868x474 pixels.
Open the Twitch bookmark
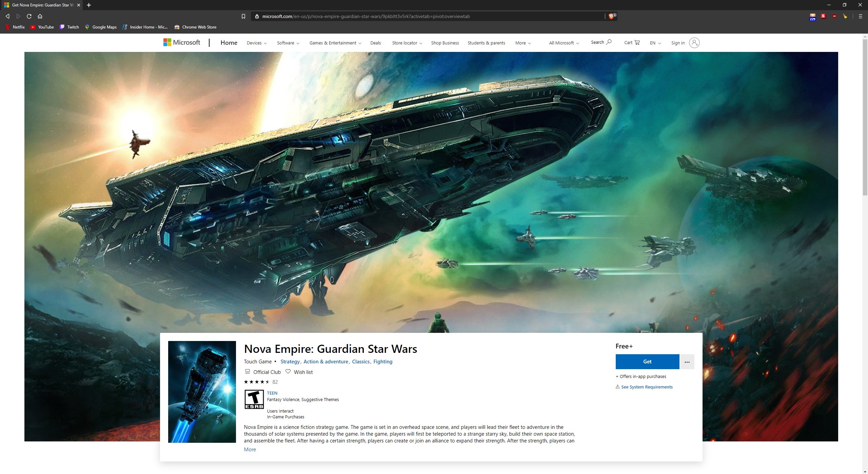69,27
